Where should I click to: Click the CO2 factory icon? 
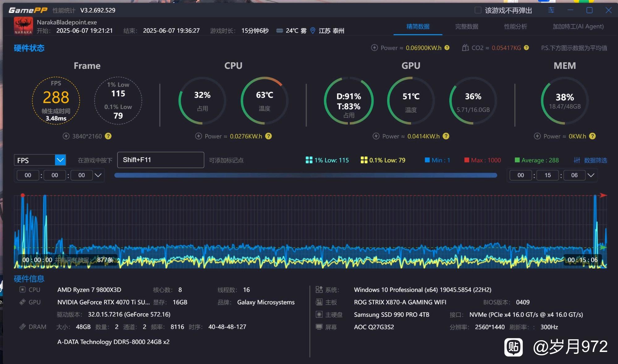coord(465,48)
